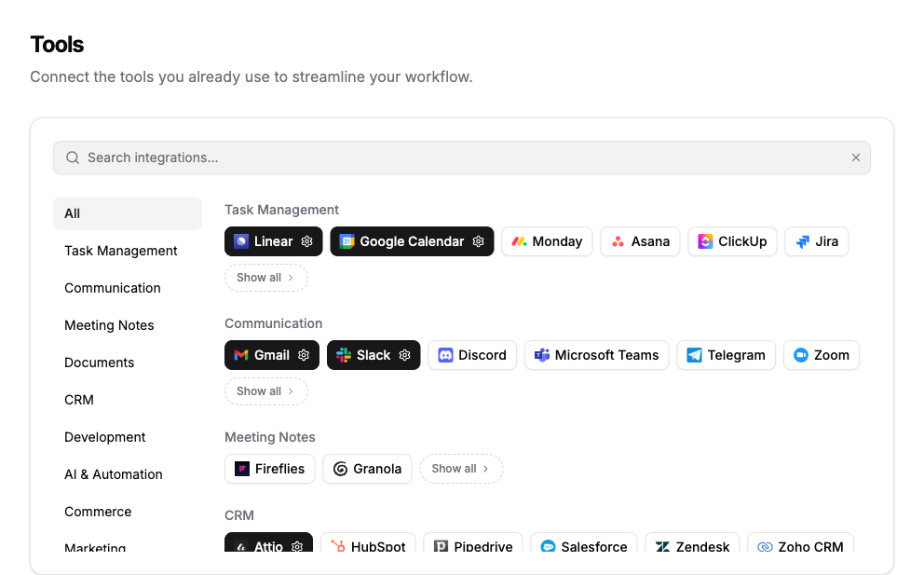Open the Development category in sidebar
This screenshot has width=924, height=575.
pos(104,437)
